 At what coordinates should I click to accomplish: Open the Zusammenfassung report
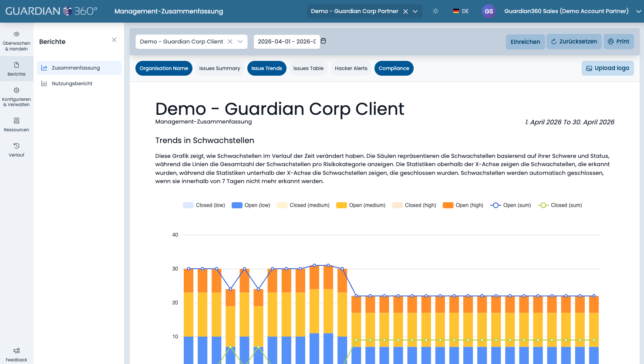[x=79, y=68]
